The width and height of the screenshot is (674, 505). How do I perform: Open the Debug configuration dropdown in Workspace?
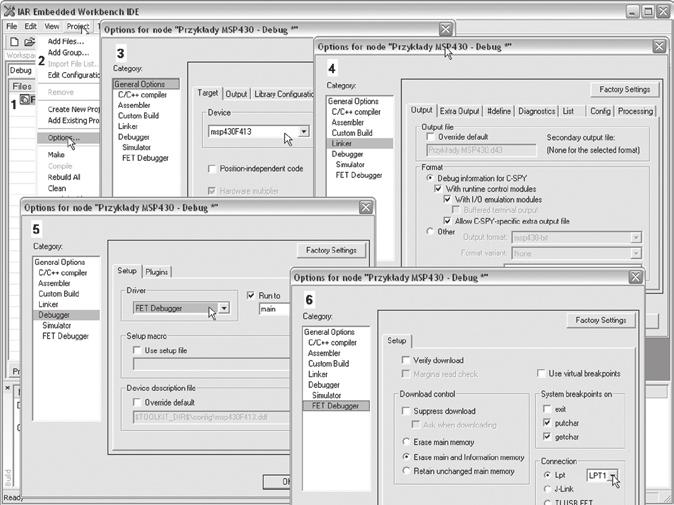(21, 70)
